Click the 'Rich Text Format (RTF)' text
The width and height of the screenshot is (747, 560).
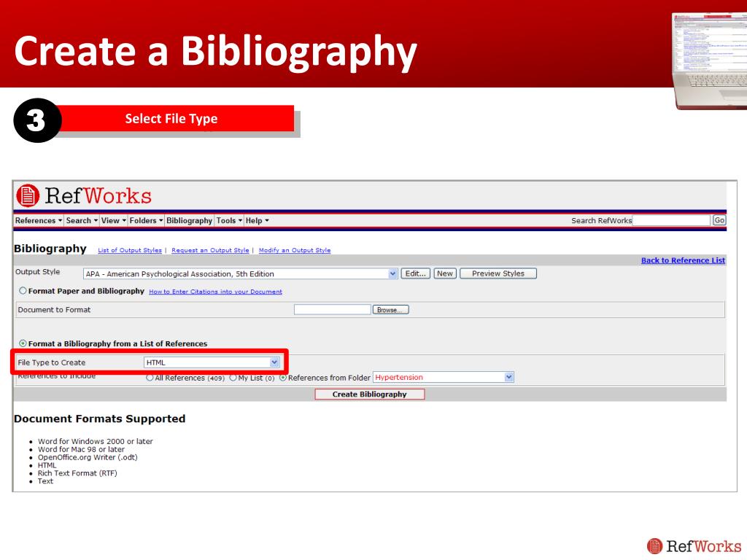pos(77,472)
